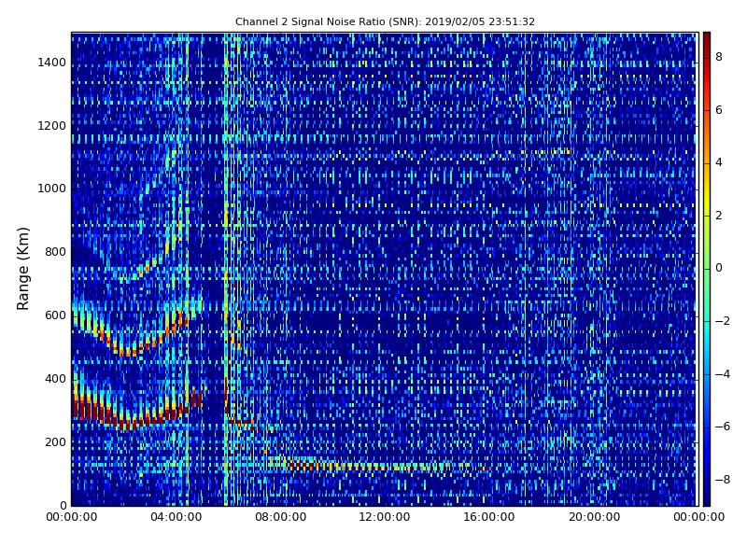Click the 1200 range tick label

tap(52, 126)
